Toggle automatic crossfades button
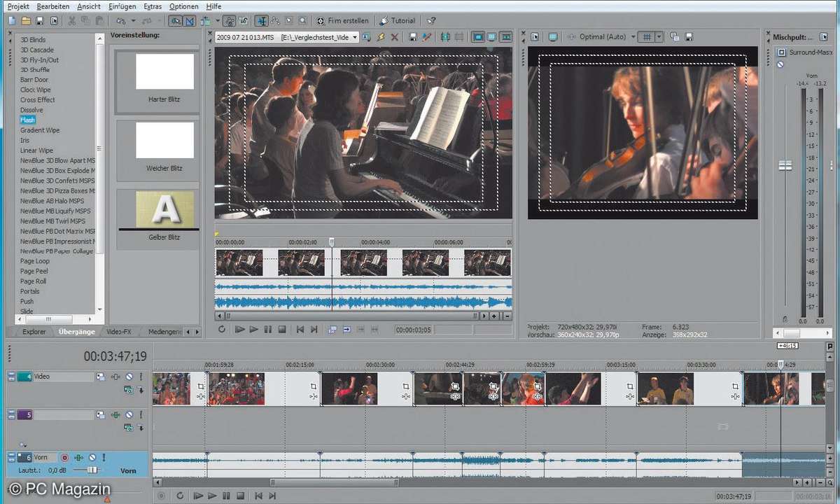The image size is (840, 504). click(x=190, y=21)
